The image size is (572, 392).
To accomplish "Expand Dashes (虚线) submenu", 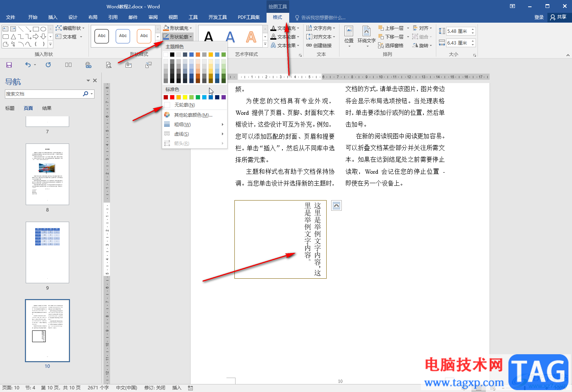I will (x=194, y=134).
